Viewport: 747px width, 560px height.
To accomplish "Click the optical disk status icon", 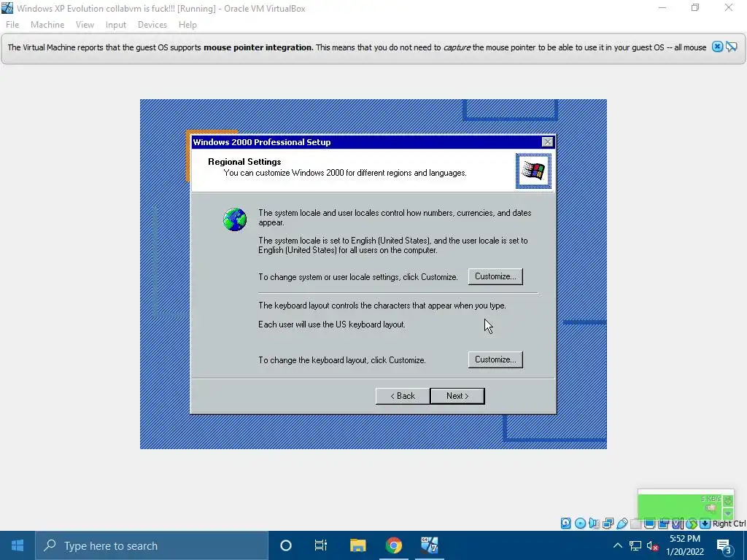I will (580, 524).
